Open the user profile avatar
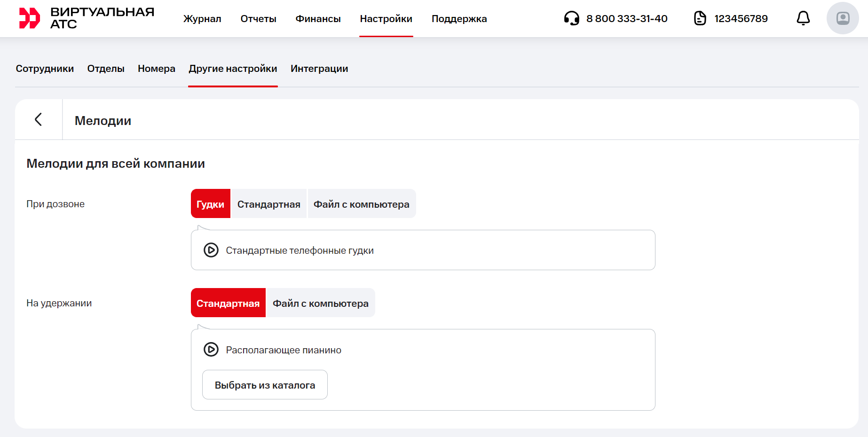This screenshot has height=437, width=868. [842, 18]
